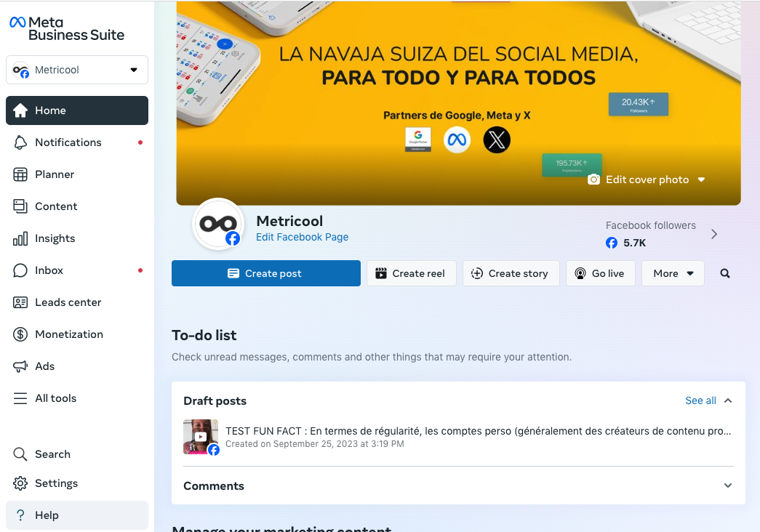Click See all for Draft posts
760x532 pixels.
click(x=700, y=400)
